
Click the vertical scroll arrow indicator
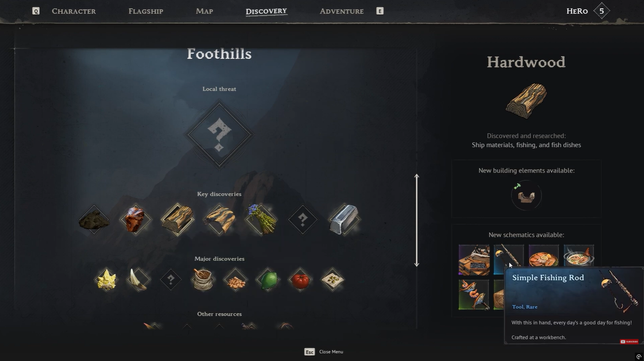(417, 220)
